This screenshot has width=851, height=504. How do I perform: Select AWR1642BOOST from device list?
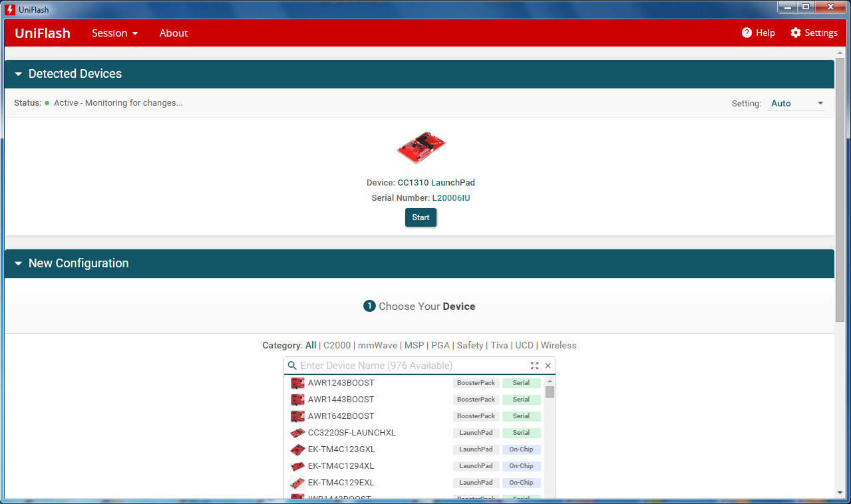[415, 416]
